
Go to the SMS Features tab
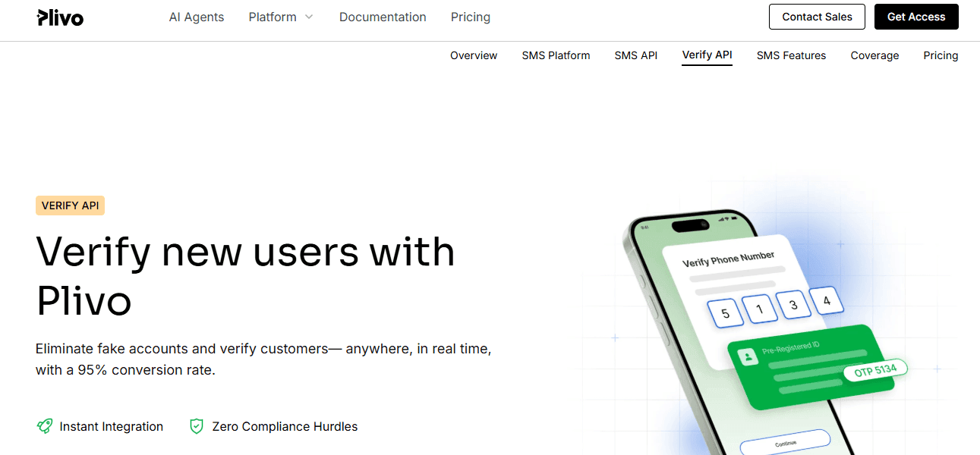791,55
